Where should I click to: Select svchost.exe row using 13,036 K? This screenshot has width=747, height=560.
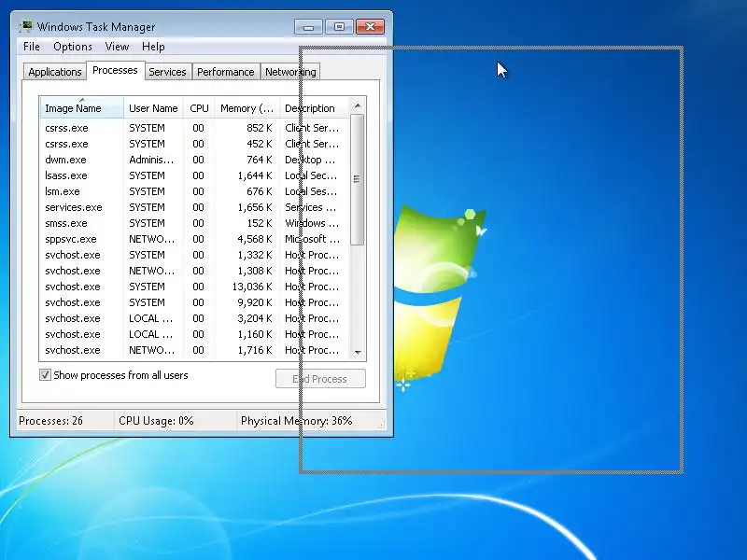(x=194, y=287)
